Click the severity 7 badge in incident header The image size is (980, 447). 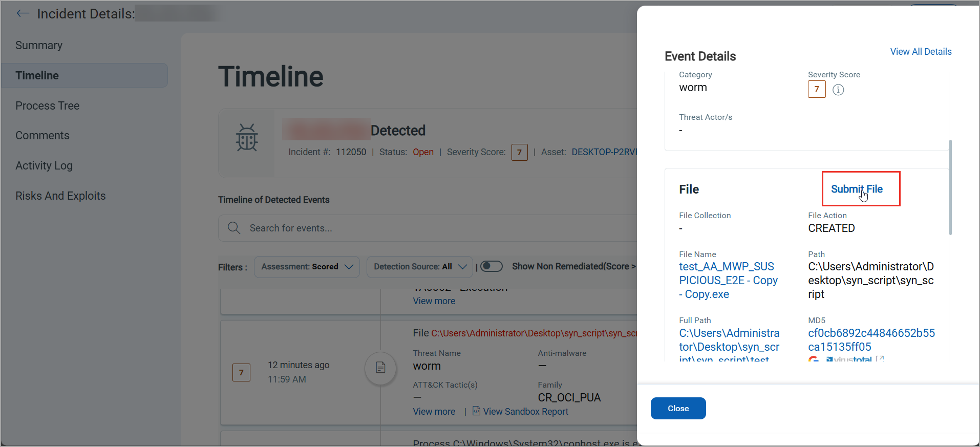coord(519,152)
